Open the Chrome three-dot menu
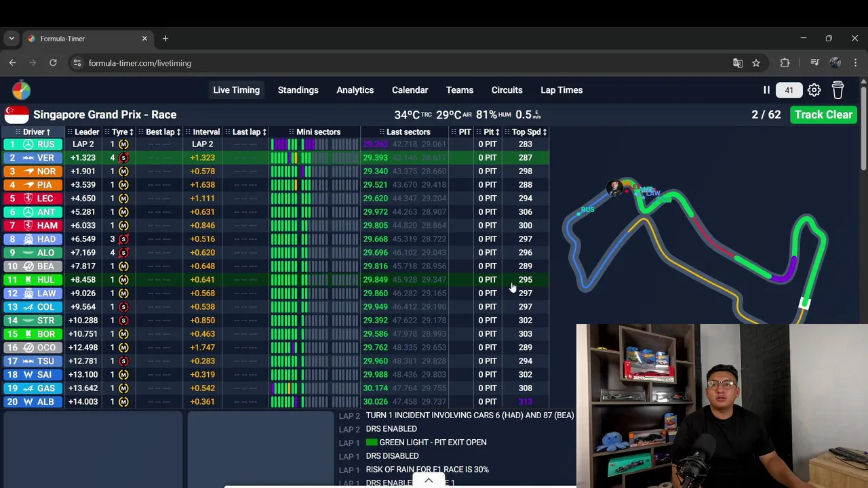 [855, 63]
